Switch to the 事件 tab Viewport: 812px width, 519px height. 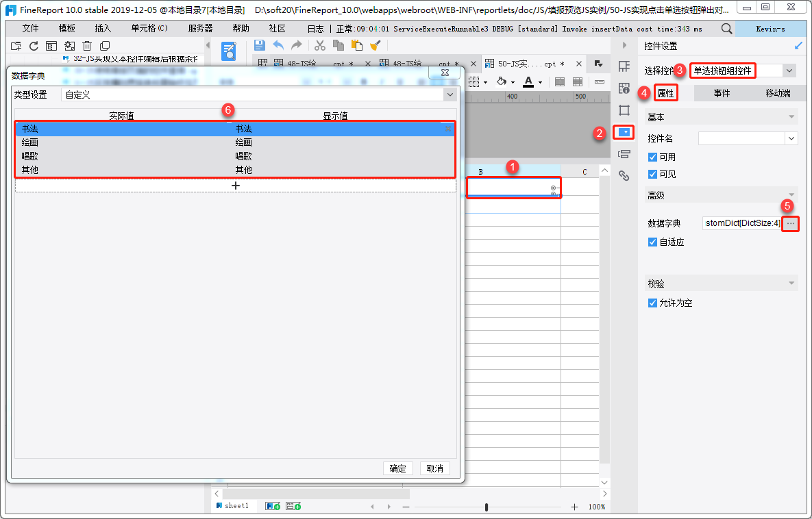pyautogui.click(x=722, y=93)
